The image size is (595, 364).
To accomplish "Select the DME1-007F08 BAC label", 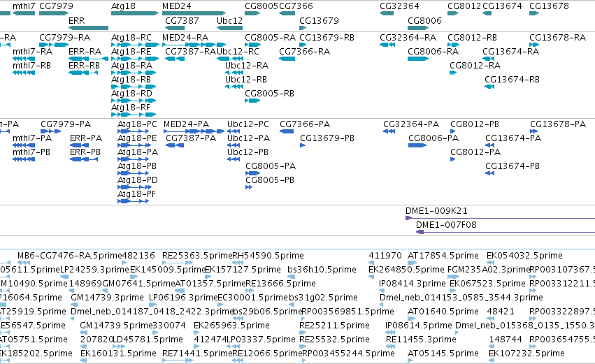I will pyautogui.click(x=446, y=225).
